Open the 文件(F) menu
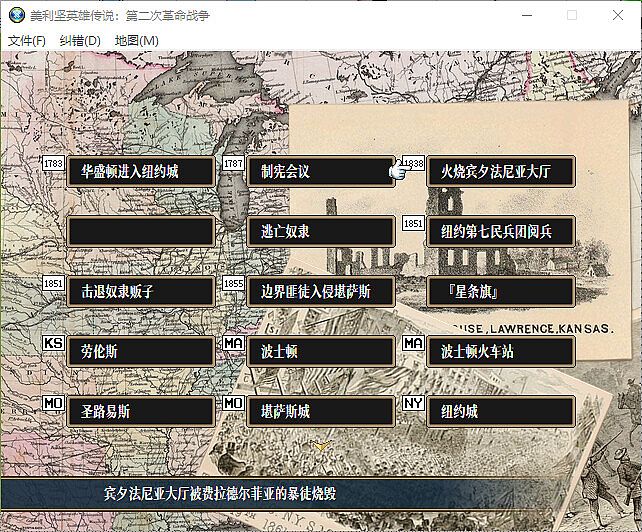 (x=27, y=41)
